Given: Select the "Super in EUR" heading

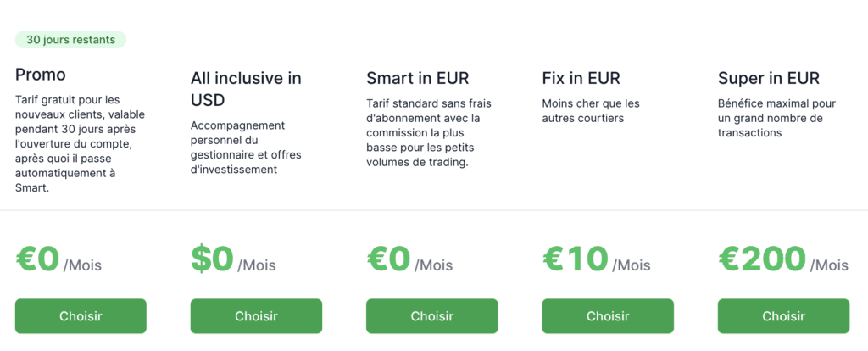Looking at the screenshot, I should [x=768, y=79].
